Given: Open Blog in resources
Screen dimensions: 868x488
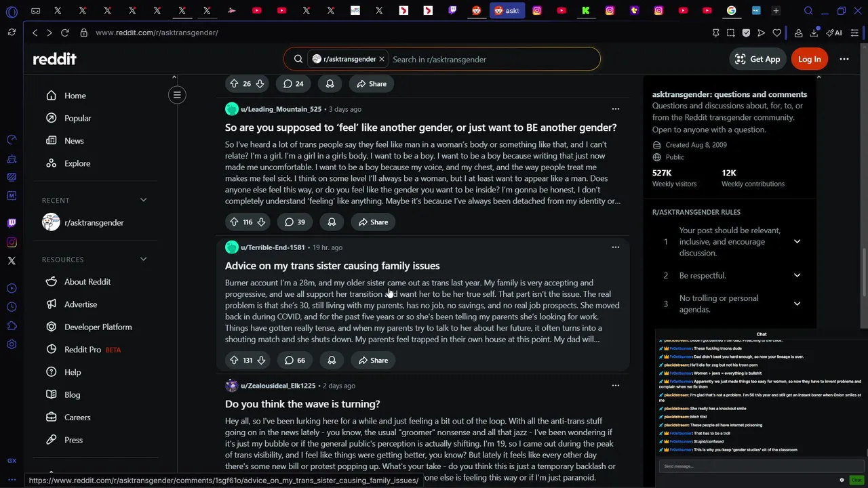Looking at the screenshot, I should [x=72, y=394].
